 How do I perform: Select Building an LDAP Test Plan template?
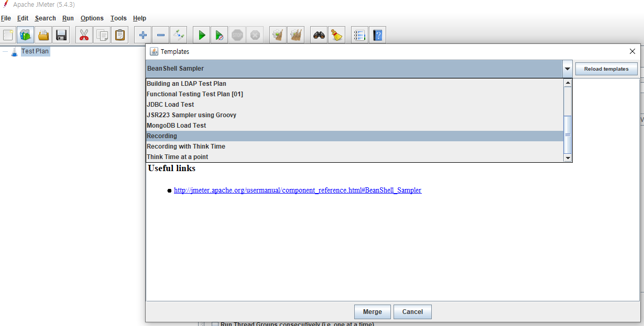point(355,84)
